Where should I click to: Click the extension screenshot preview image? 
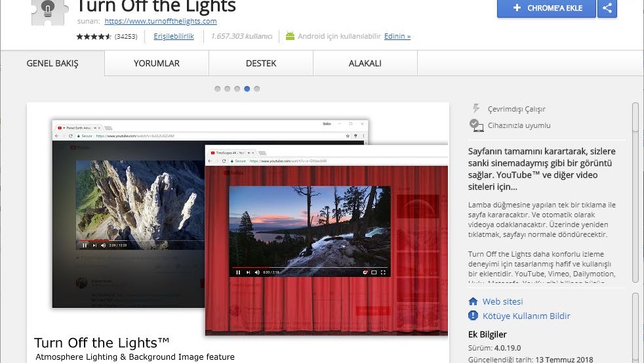pyautogui.click(x=238, y=232)
